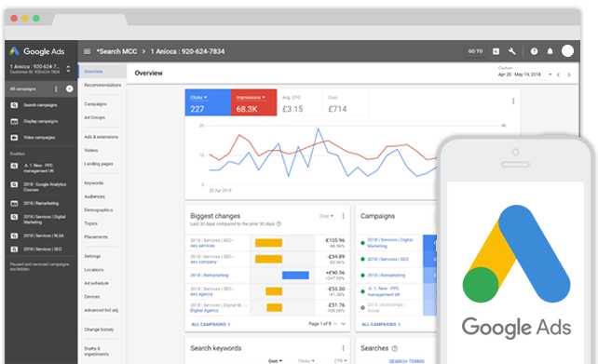Image resolution: width=598 pixels, height=364 pixels.
Task: Open Keywords in the page menu
Action: (x=94, y=183)
